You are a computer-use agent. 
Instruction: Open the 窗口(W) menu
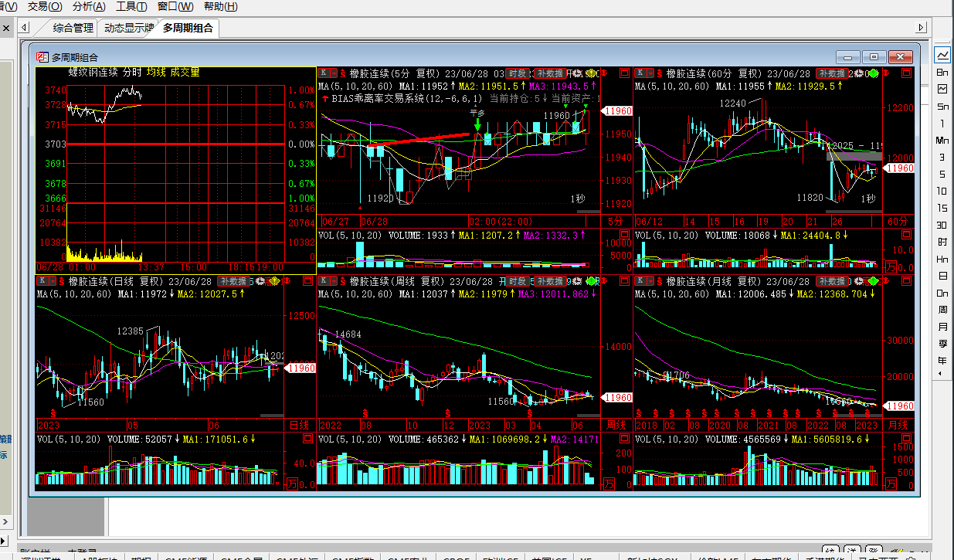[175, 7]
